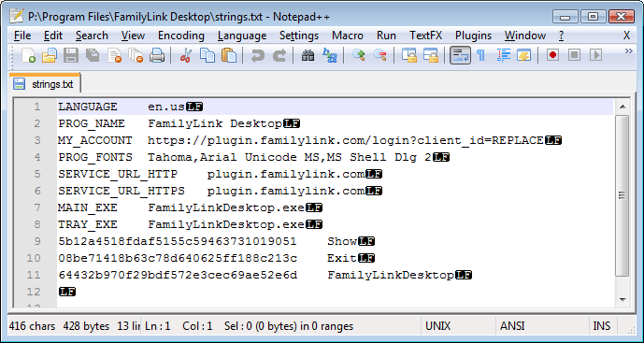Expand the toolbar overflow chevron
The width and height of the screenshot is (644, 343).
click(x=628, y=51)
